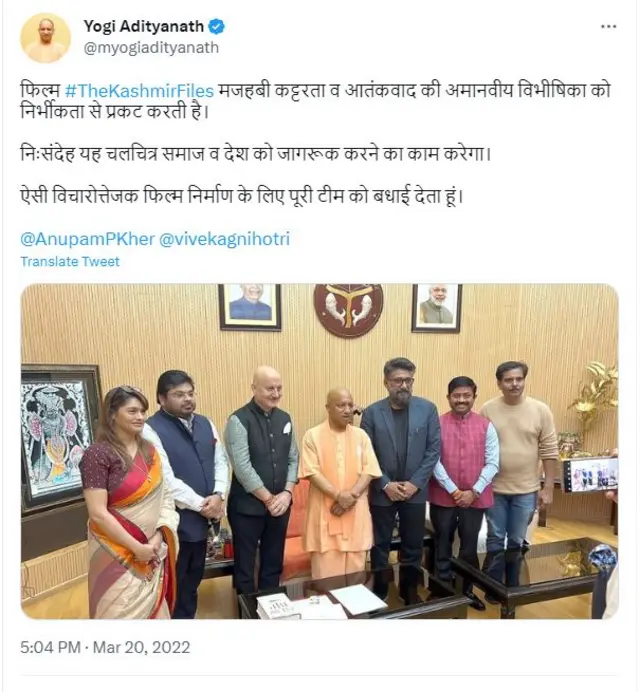The image size is (640, 692).
Task: Click the circular emblem on the wall in photo
Action: coord(348,310)
